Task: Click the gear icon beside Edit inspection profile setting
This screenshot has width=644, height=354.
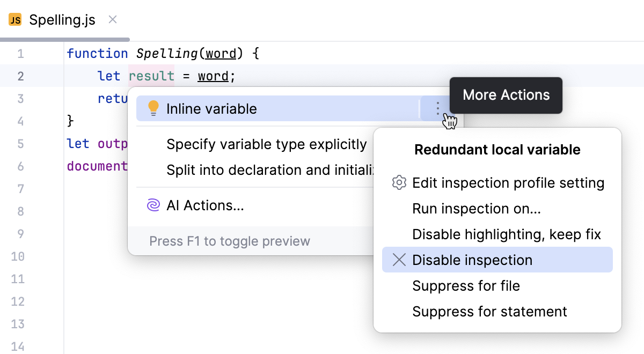Action: [x=399, y=182]
